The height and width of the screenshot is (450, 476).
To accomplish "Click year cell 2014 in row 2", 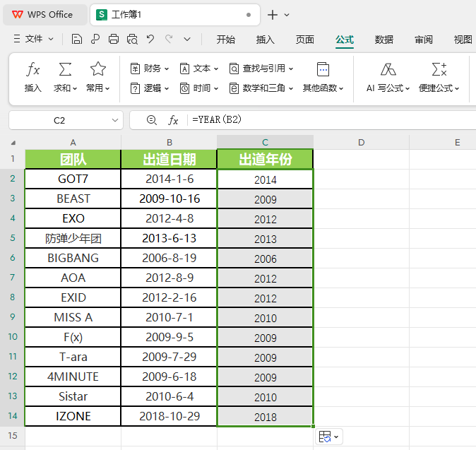I will [266, 179].
